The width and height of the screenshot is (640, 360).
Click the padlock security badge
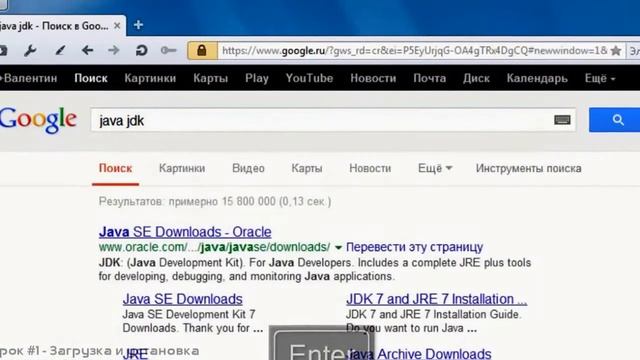tap(202, 51)
